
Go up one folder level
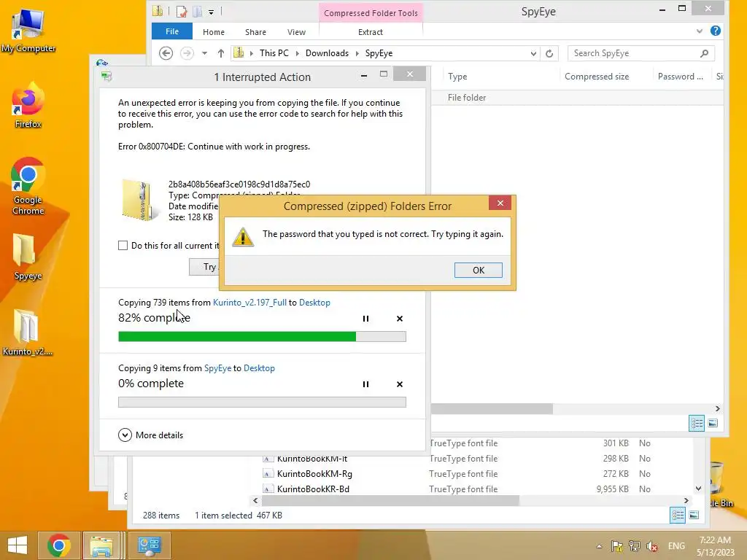(x=220, y=53)
